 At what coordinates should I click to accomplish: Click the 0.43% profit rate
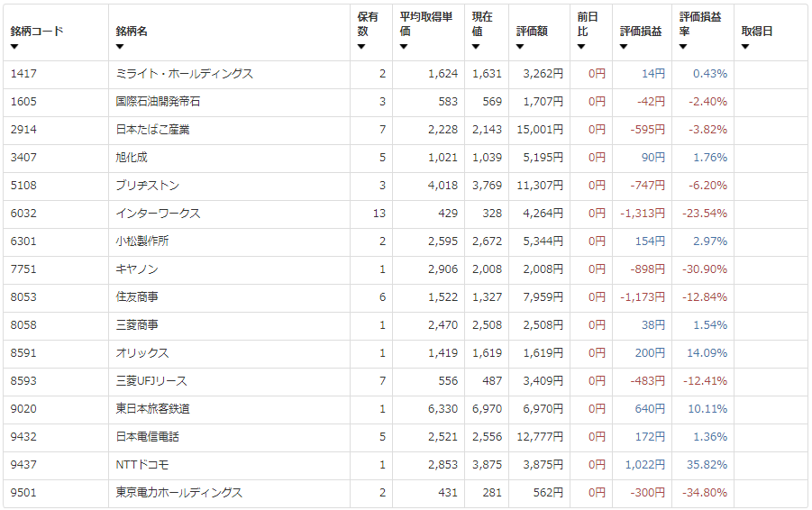710,74
